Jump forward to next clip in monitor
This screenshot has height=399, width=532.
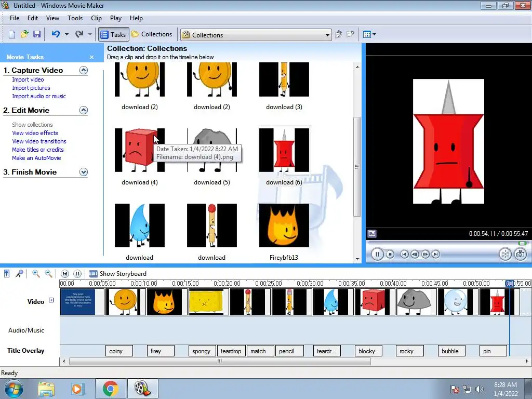pyautogui.click(x=436, y=254)
